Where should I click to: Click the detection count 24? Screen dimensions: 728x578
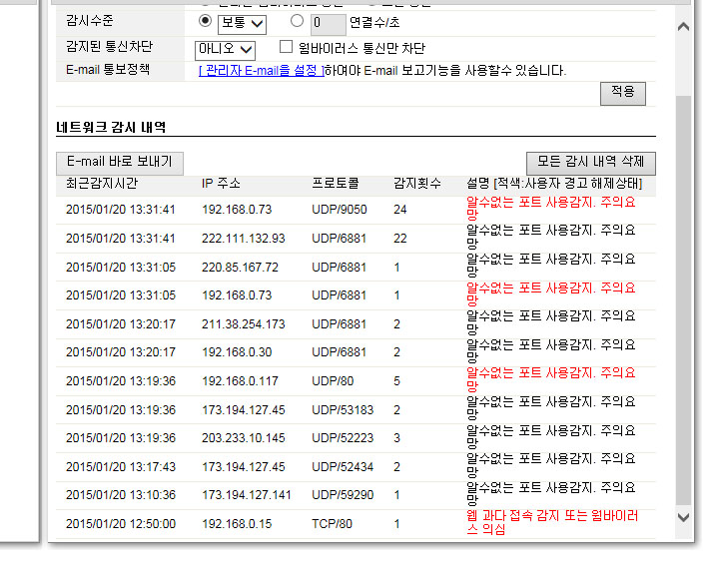400,210
